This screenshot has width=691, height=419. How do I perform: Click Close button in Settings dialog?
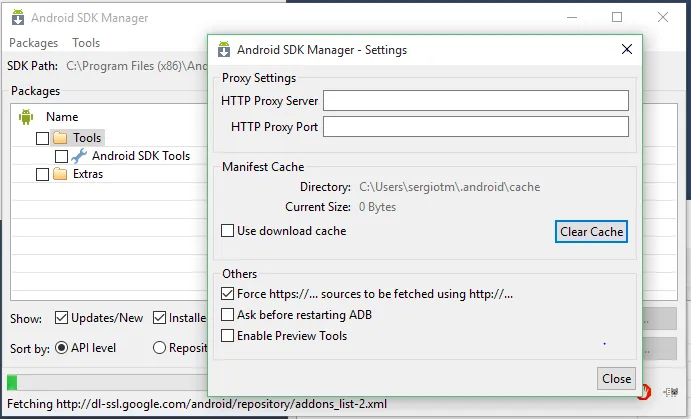tap(617, 378)
